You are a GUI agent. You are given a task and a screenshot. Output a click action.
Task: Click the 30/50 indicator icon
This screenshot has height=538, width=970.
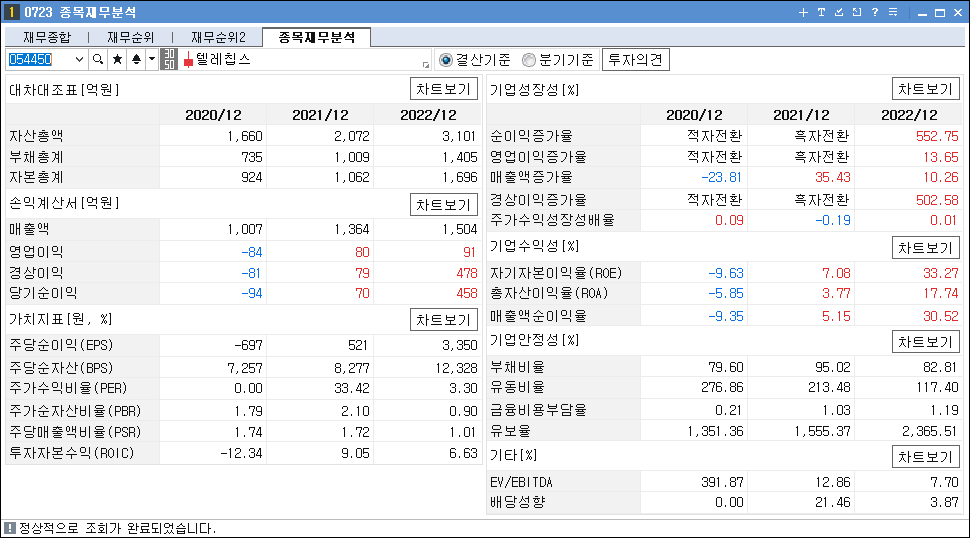pos(169,59)
